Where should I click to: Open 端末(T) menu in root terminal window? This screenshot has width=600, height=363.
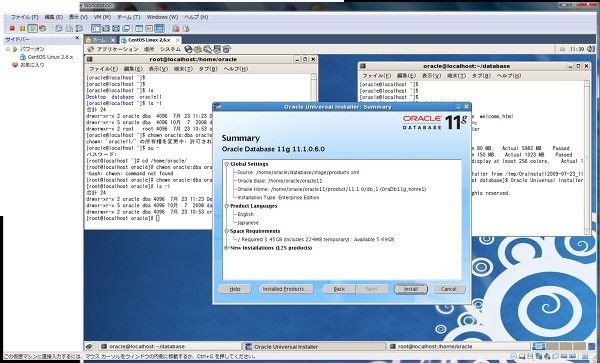(183, 69)
